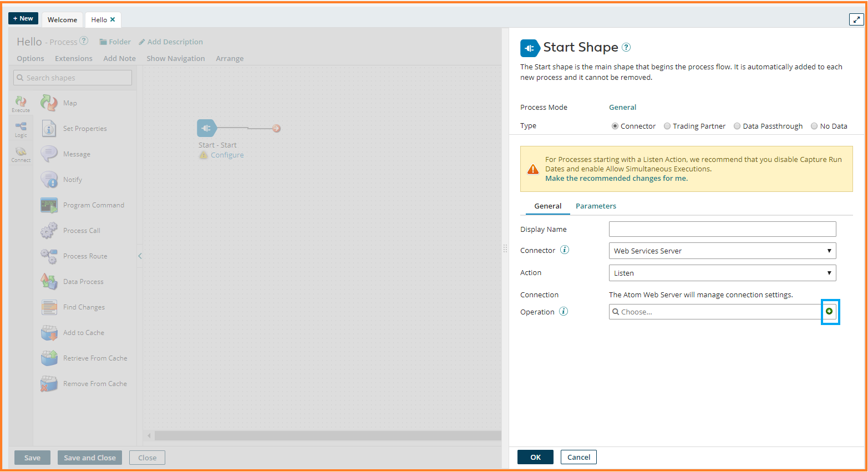Switch to the Welcome tab
Image resolution: width=868 pixels, height=472 pixels.
[x=62, y=20]
